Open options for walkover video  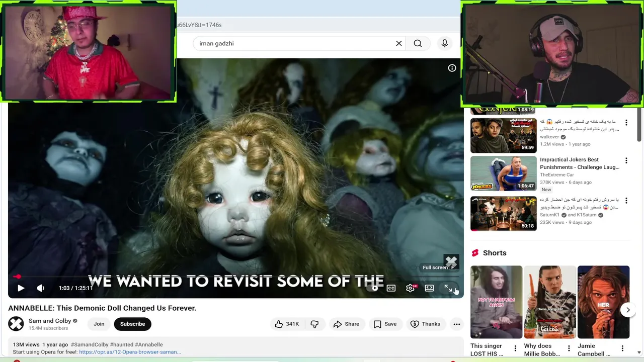(x=626, y=123)
